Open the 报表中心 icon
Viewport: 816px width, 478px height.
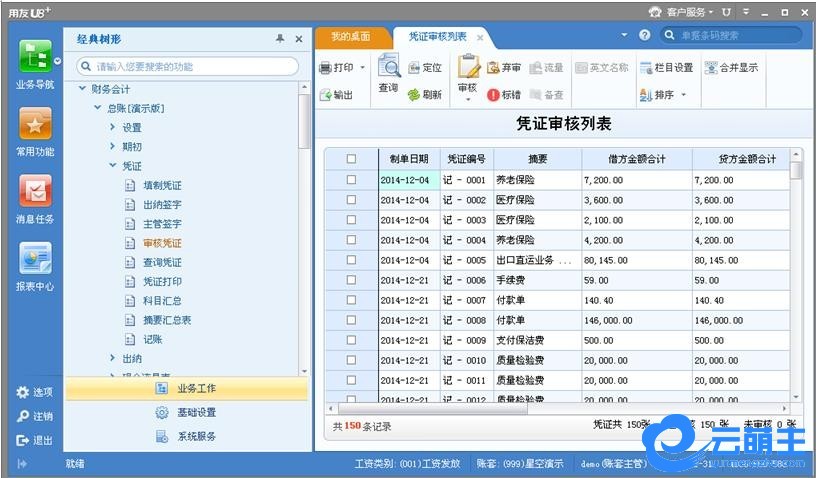tap(35, 259)
